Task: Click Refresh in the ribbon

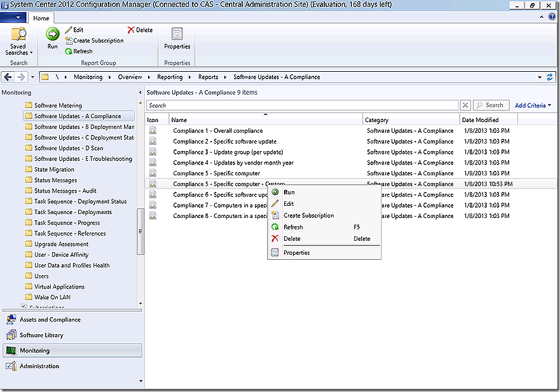Action: [x=79, y=51]
